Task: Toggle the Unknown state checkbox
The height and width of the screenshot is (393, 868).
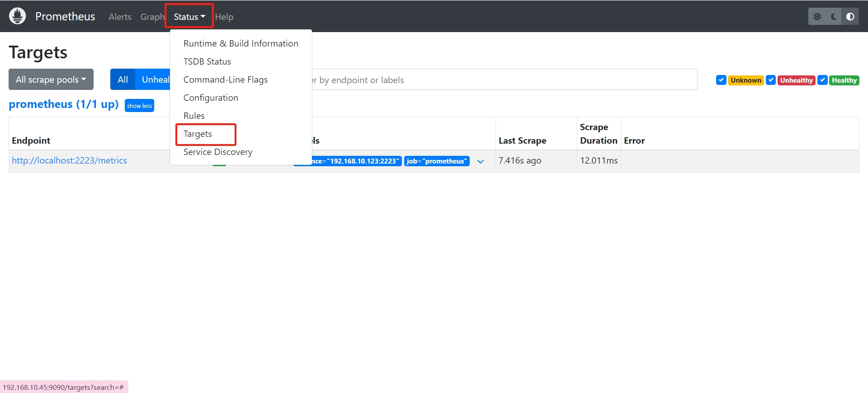Action: (721, 80)
